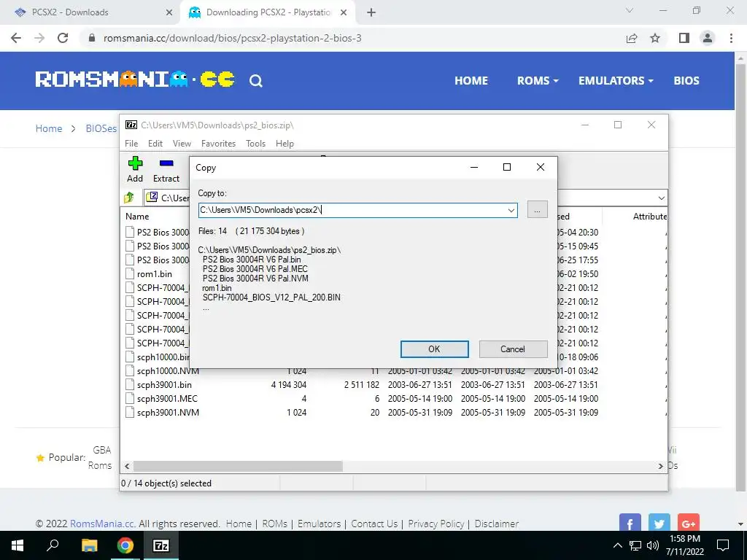Click the Google Plus icon in footer
The width and height of the screenshot is (747, 560).
pos(689,522)
